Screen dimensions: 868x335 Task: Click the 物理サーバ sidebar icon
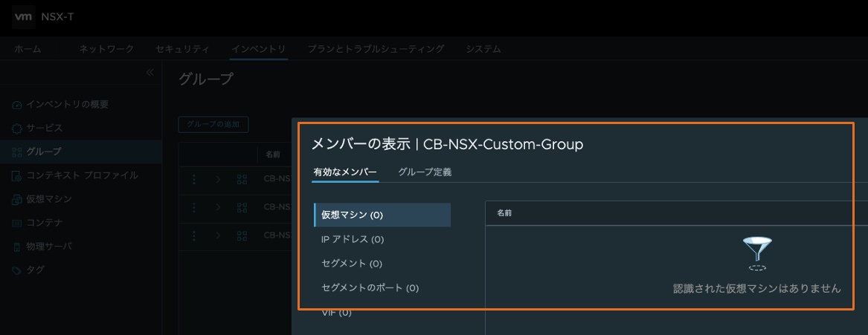[x=16, y=247]
